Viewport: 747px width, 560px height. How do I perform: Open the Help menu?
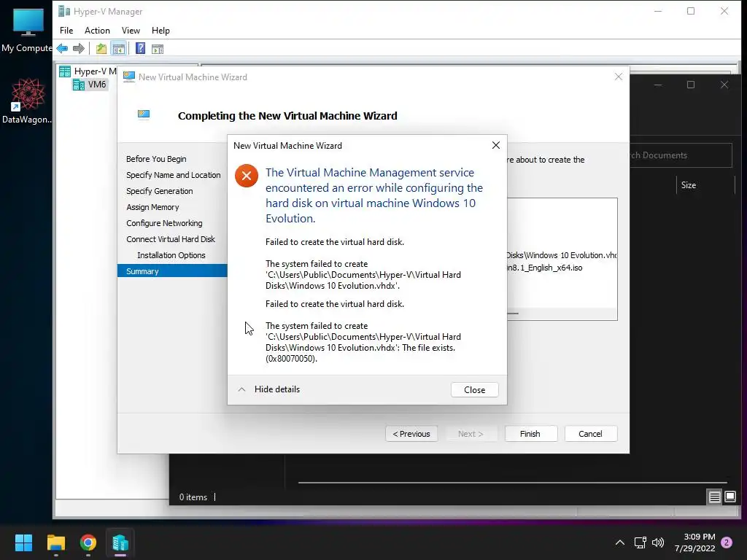[160, 31]
